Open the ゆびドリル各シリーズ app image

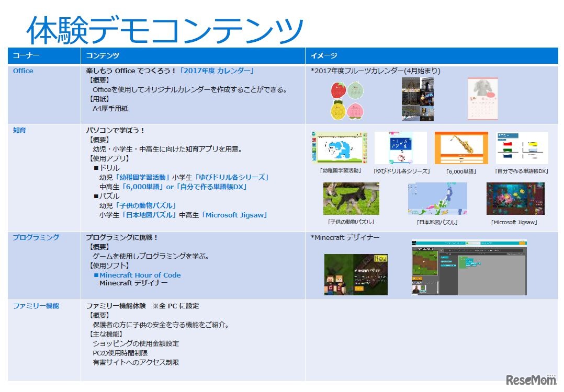(x=401, y=148)
